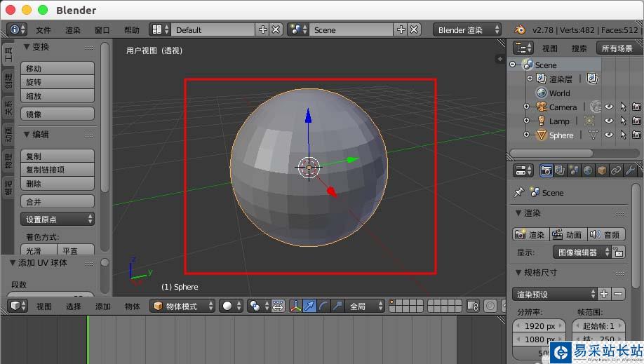Open the 所有场景 display mode dropdown
This screenshot has height=364, width=644.
click(x=619, y=48)
